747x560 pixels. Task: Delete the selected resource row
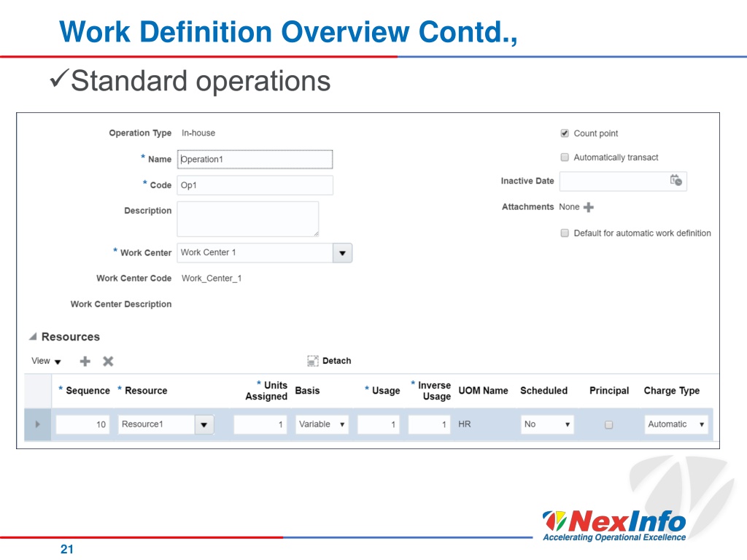(x=108, y=361)
